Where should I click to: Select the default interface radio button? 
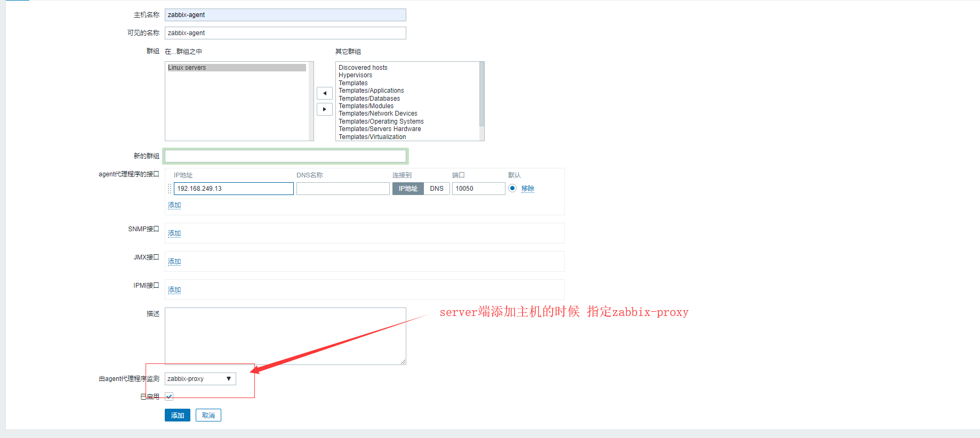click(512, 188)
